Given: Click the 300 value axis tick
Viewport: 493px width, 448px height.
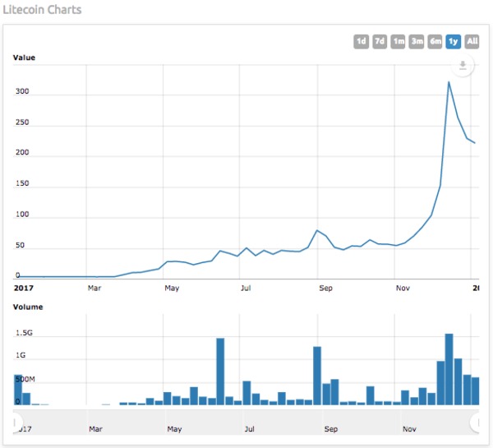Looking at the screenshot, I should pos(22,91).
